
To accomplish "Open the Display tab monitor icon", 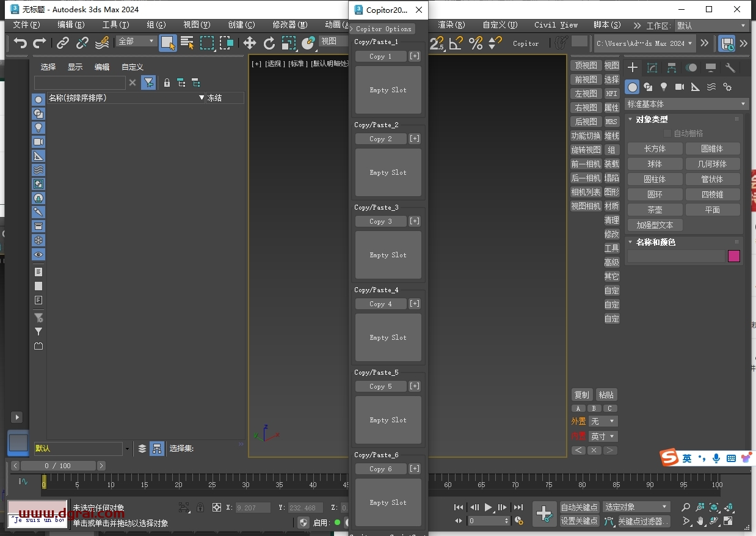I will [711, 68].
